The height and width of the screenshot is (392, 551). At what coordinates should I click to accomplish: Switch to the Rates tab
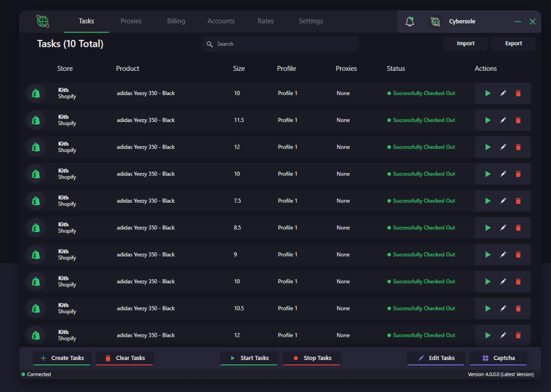pyautogui.click(x=266, y=21)
